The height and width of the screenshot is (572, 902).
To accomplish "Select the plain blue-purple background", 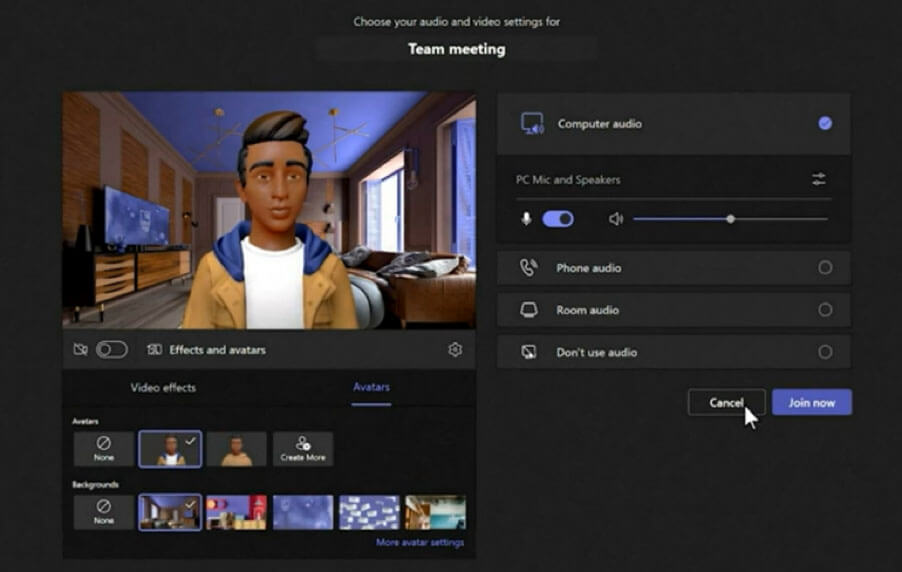I will pos(303,512).
